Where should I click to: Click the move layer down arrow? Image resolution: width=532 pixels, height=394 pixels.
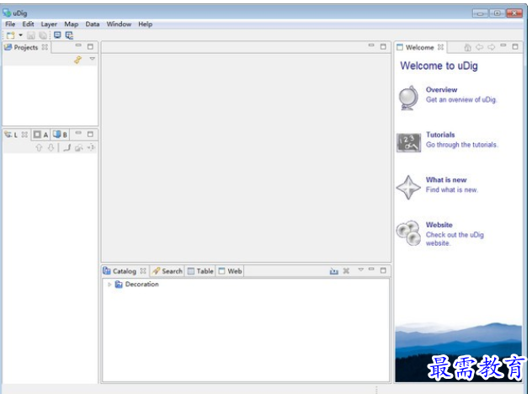click(x=51, y=147)
